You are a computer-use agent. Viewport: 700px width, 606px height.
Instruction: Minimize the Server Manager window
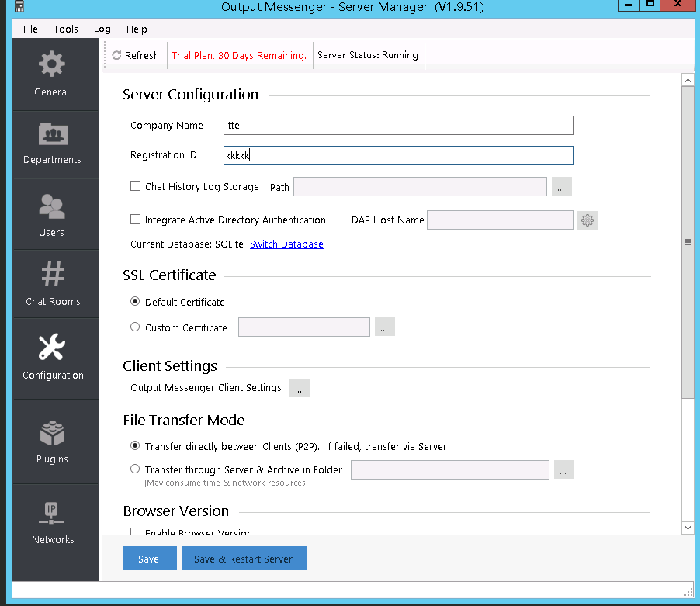pos(629,5)
